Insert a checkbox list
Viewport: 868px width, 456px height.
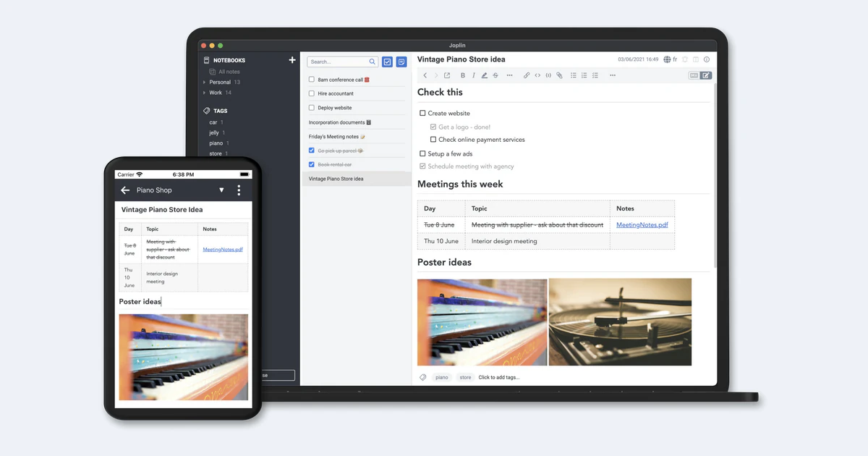coord(595,75)
